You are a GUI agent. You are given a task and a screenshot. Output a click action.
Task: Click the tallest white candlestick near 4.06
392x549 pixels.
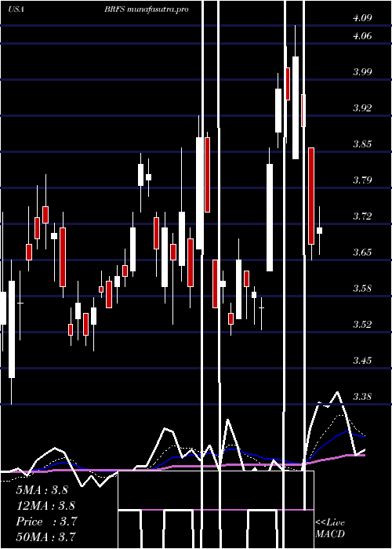[x=296, y=107]
